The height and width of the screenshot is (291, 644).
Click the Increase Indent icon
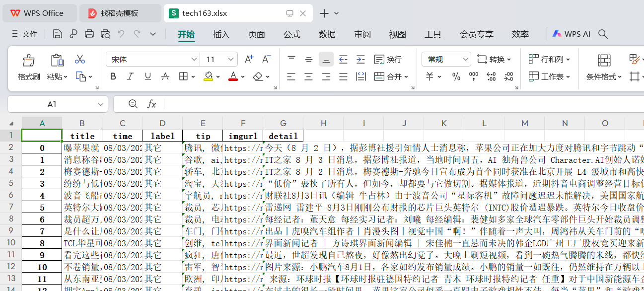tap(360, 60)
